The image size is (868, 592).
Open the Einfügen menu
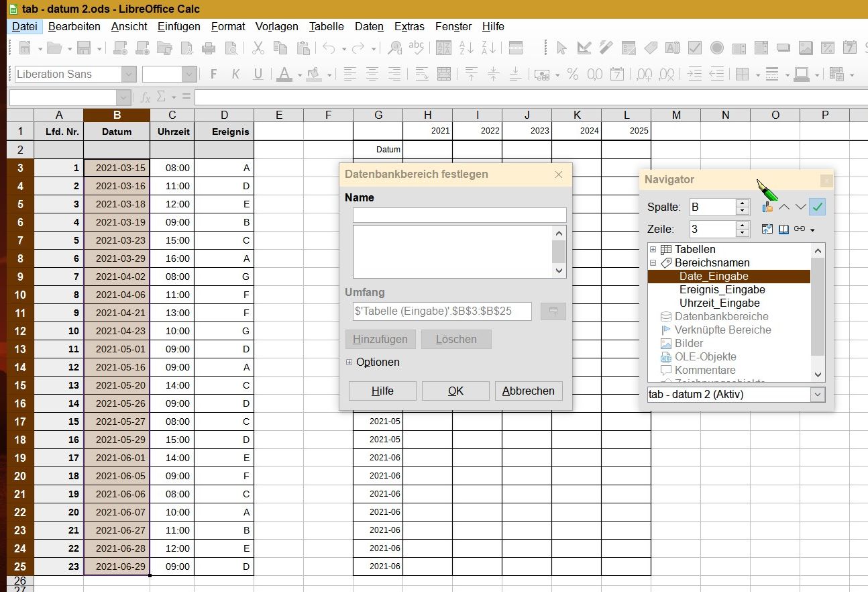coord(179,26)
